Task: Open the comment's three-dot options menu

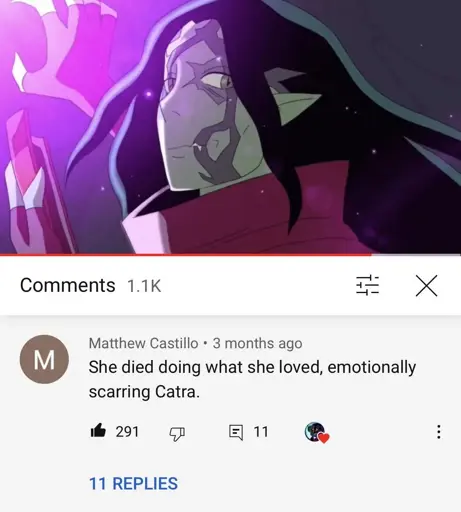Action: coord(439,432)
